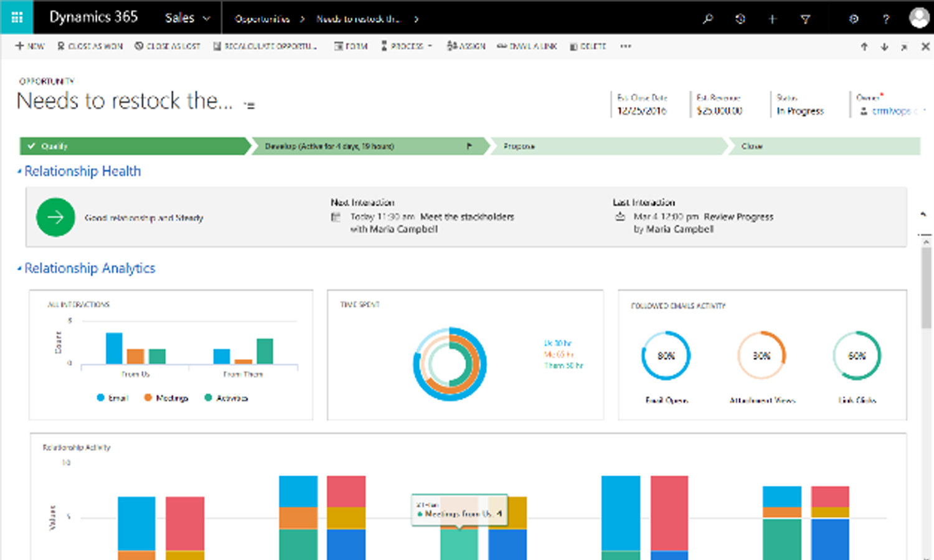Click the Time Spent donut chart
934x560 pixels.
pos(450,364)
